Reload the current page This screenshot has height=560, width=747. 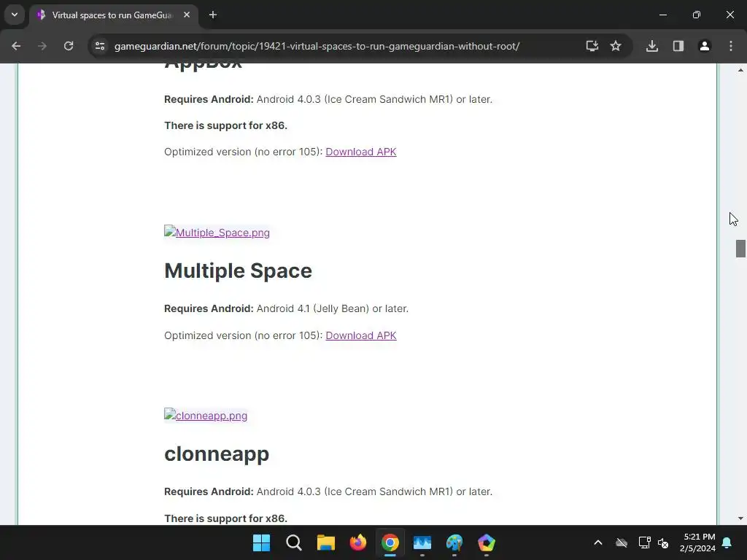pos(69,46)
